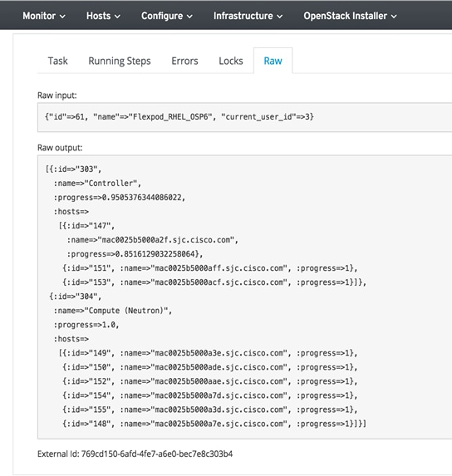This screenshot has width=452, height=476.
Task: Open the Hosts dropdown menu
Action: click(103, 16)
